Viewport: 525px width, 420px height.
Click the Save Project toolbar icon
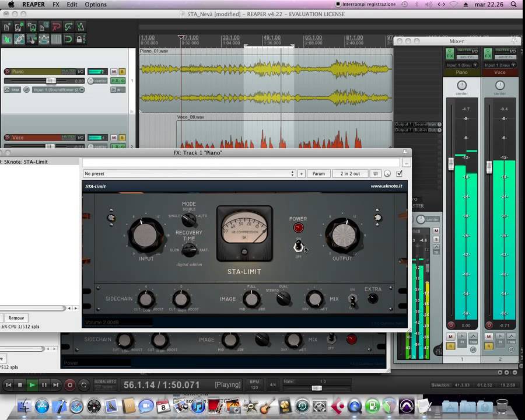pos(32,27)
